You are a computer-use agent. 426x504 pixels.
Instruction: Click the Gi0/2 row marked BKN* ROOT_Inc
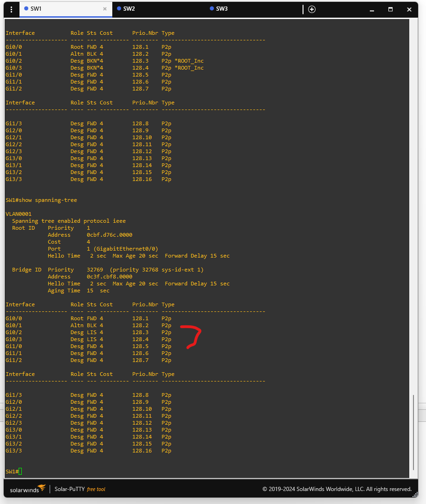104,61
